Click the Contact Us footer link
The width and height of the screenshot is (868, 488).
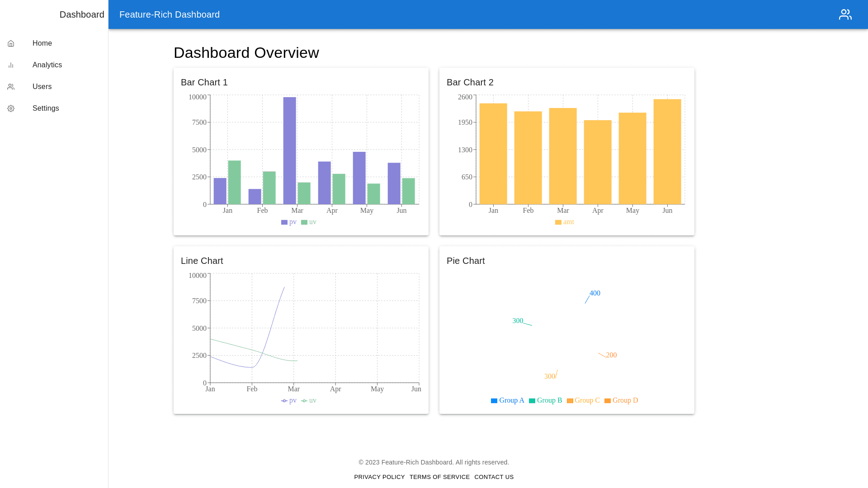494,477
